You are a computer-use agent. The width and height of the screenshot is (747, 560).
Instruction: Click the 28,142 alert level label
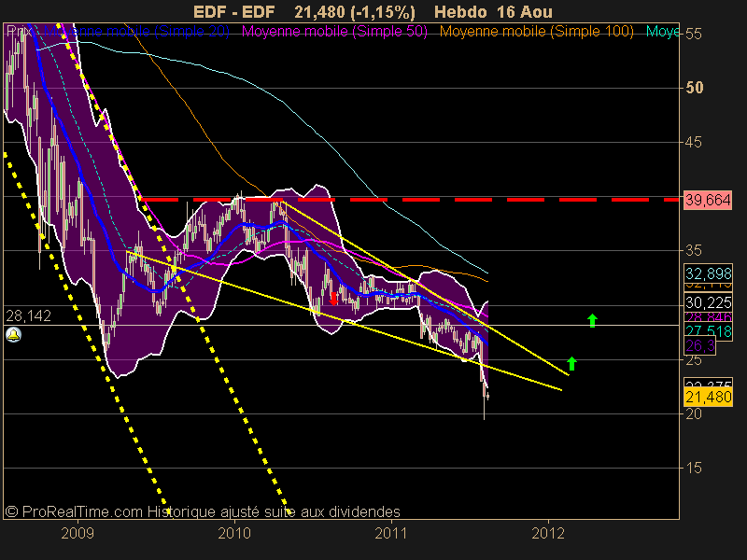point(28,315)
